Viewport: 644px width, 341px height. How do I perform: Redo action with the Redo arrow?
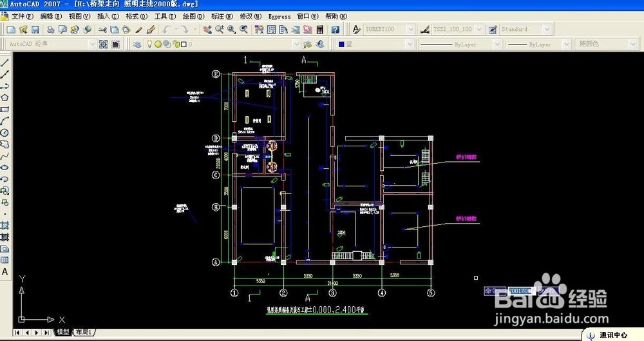(x=185, y=29)
